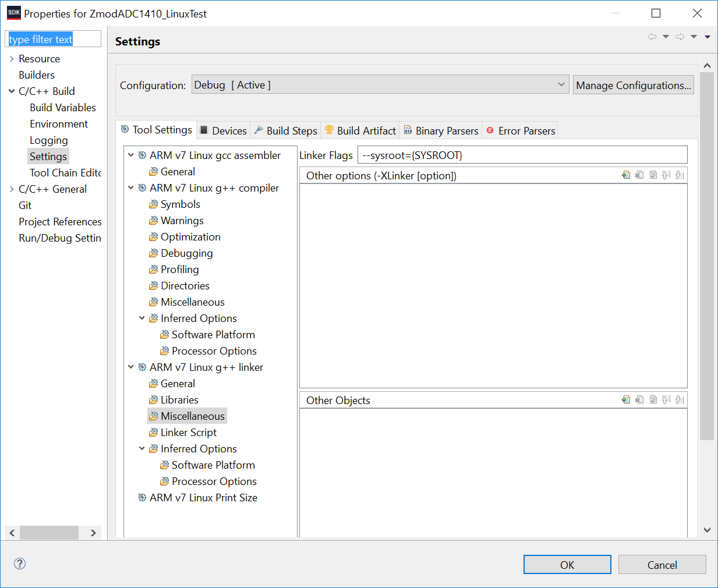Edit selected entry in Other Objects list
Image resolution: width=718 pixels, height=588 pixels.
pos(653,399)
